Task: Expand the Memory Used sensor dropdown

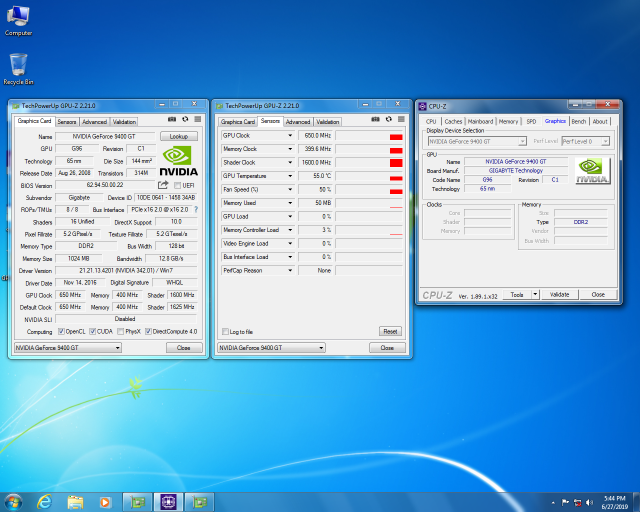Action: (x=290, y=203)
